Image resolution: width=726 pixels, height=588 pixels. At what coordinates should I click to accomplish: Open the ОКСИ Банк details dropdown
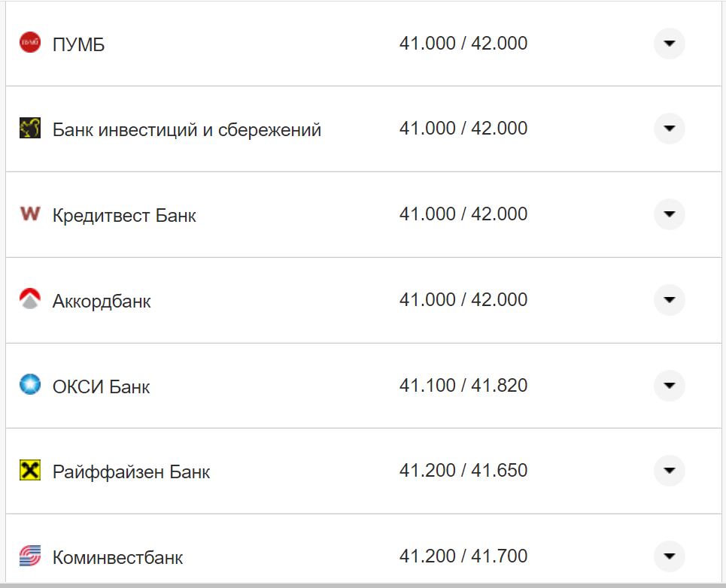668,386
